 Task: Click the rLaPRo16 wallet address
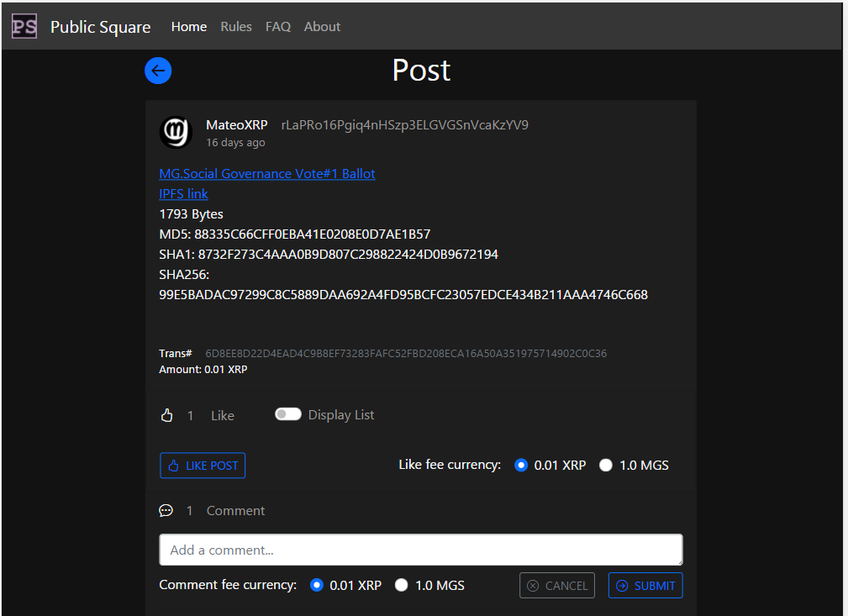point(404,125)
